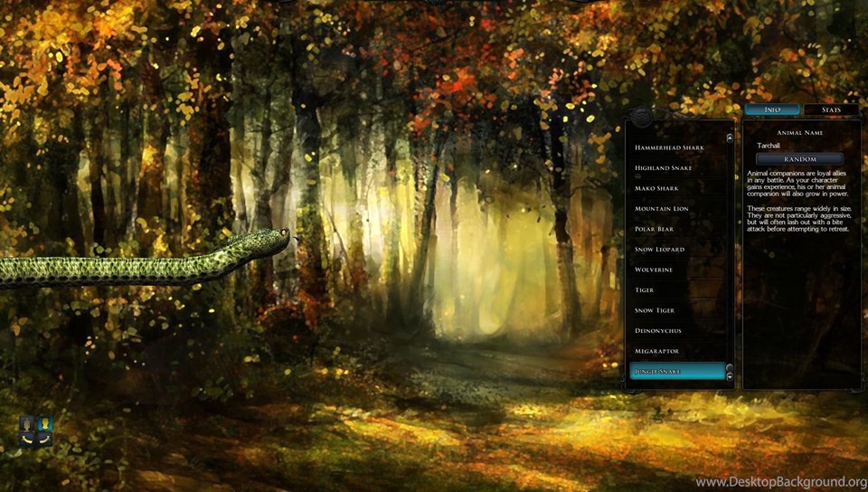Pick Mountain Lion from the list
868x492 pixels.
pyautogui.click(x=677, y=209)
